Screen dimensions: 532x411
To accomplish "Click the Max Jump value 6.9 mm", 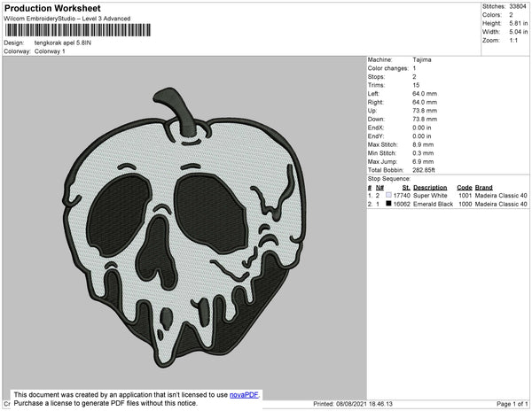I will [423, 161].
